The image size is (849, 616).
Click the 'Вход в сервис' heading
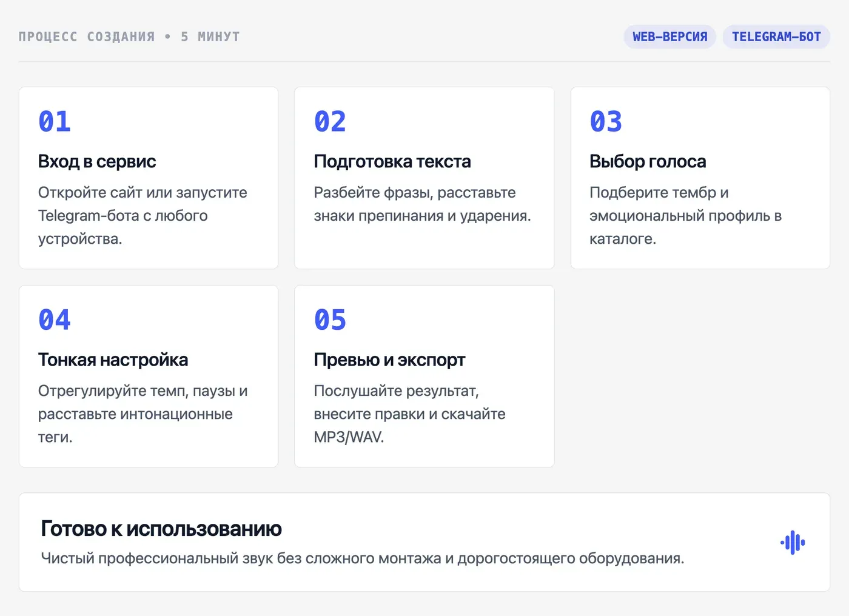coord(97,161)
